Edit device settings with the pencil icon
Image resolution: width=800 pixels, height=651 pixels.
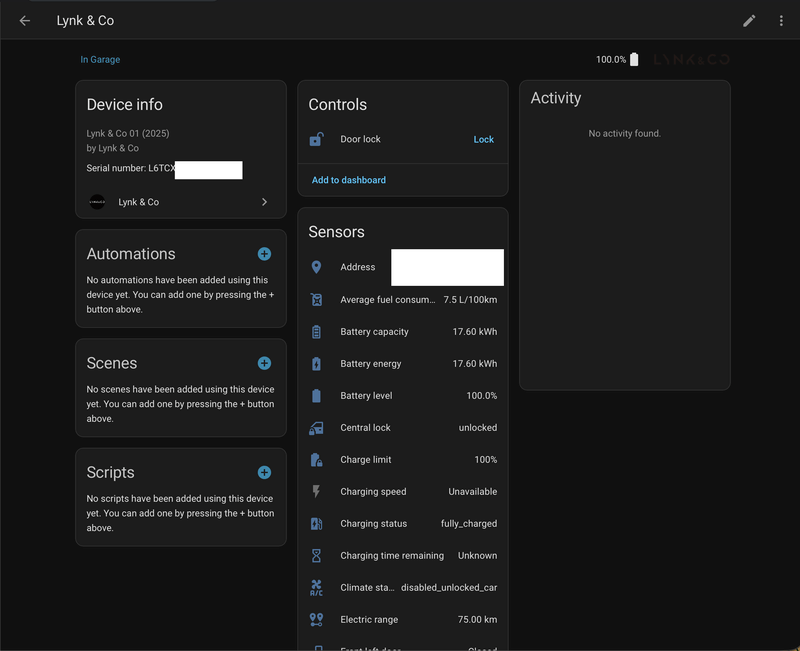point(749,21)
